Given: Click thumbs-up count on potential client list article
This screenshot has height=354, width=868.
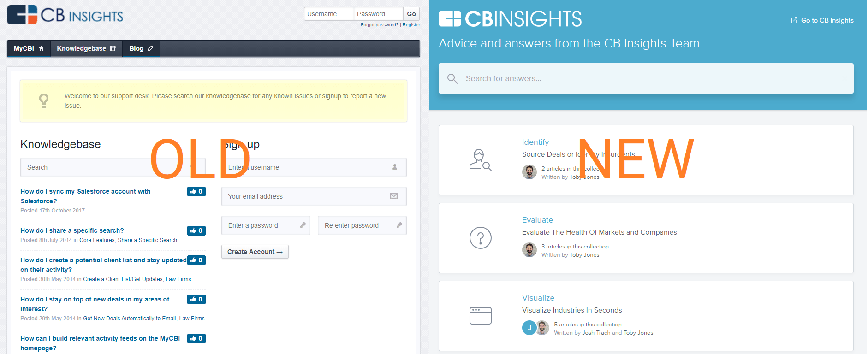Looking at the screenshot, I should click(196, 260).
